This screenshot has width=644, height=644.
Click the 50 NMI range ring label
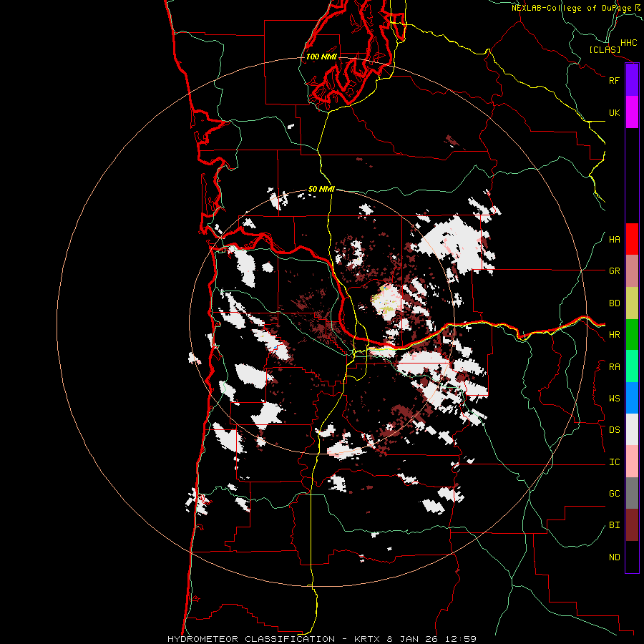321,190
